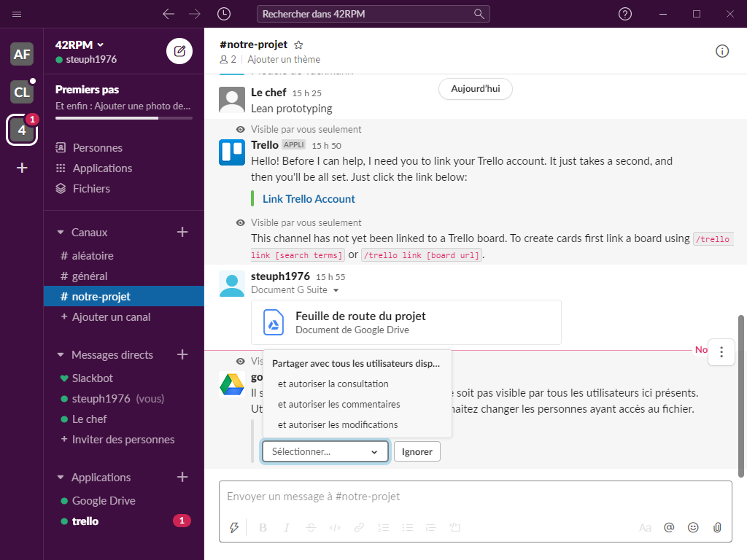
Task: Switch to the AF workspace
Action: pos(22,54)
